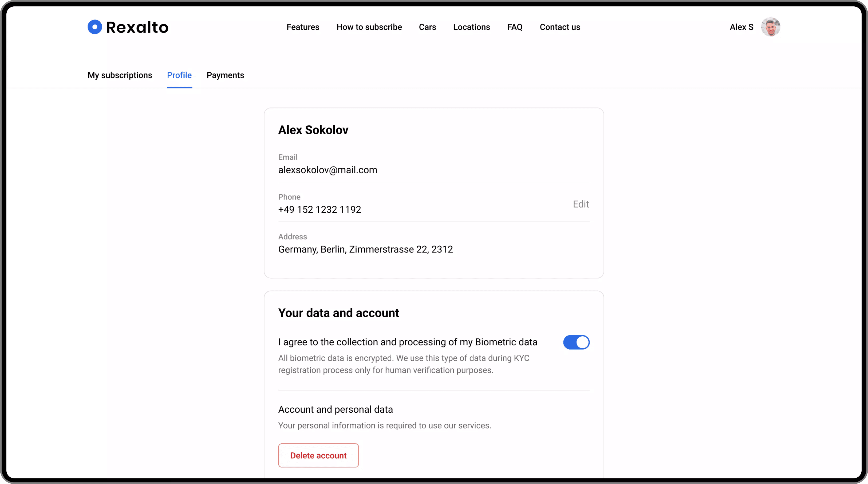Click the email address alexsokolov@mail.com
Viewport: 868px width, 484px height.
[x=328, y=170]
